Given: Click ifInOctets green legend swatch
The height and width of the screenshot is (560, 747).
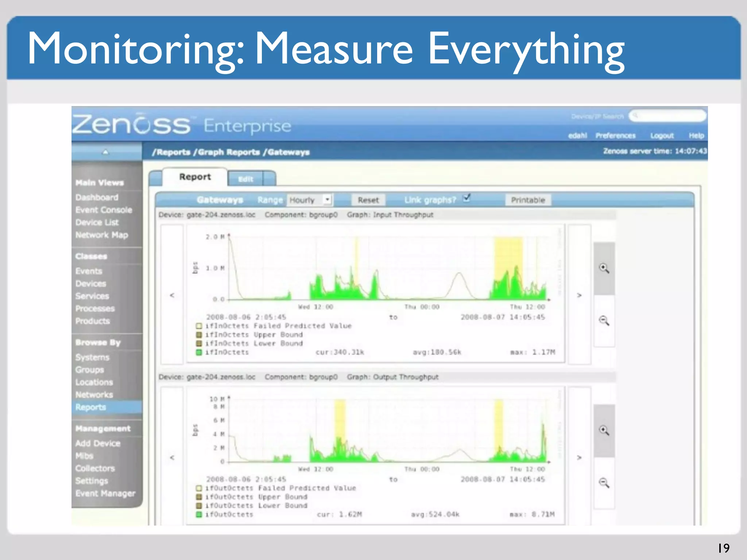Looking at the screenshot, I should pyautogui.click(x=199, y=353).
